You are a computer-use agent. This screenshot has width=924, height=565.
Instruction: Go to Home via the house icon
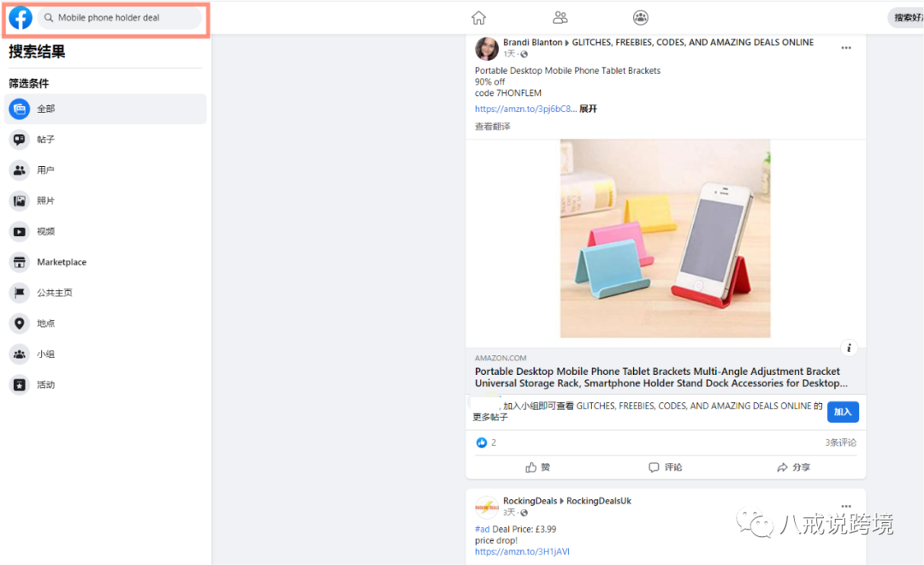[x=478, y=18]
